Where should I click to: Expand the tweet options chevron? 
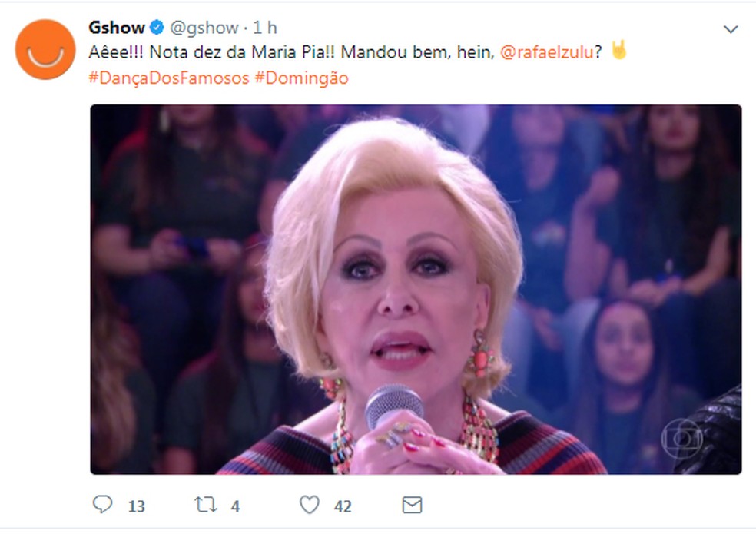coord(731,29)
